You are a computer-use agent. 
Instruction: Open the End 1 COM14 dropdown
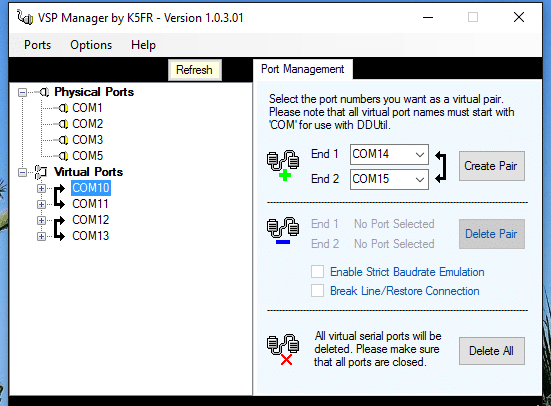(x=389, y=154)
